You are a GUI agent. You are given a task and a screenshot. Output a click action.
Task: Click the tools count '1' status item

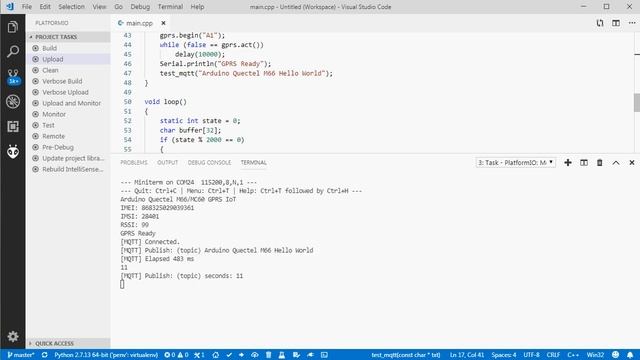[199, 355]
